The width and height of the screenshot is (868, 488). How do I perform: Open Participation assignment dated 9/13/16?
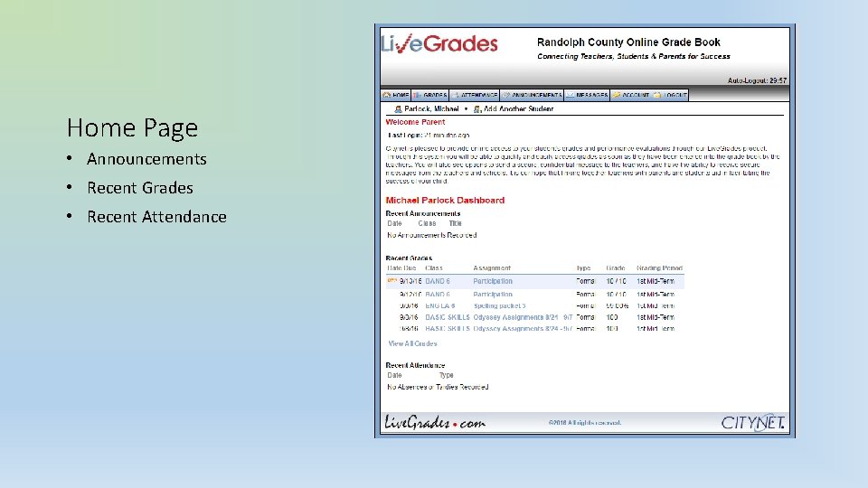click(x=493, y=281)
